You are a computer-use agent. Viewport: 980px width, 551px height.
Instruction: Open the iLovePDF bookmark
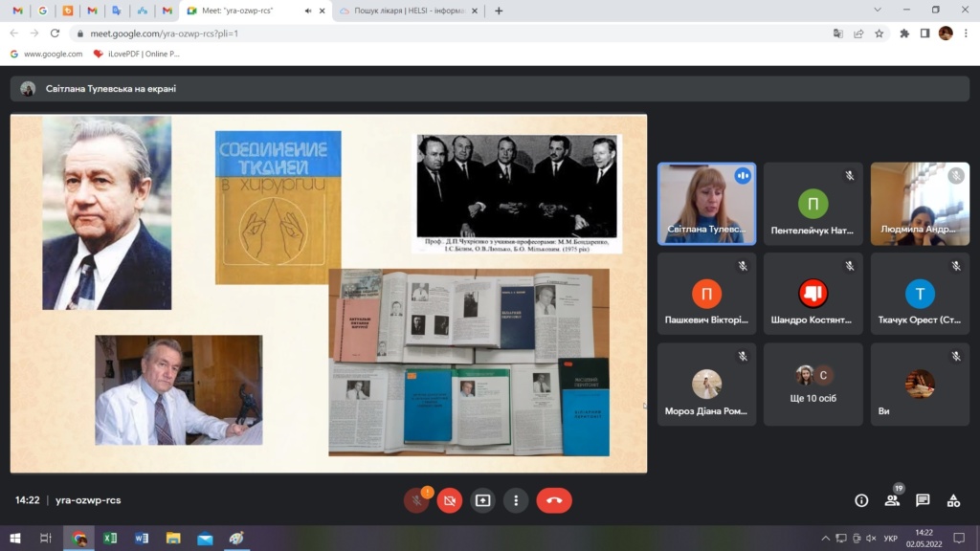click(x=136, y=54)
